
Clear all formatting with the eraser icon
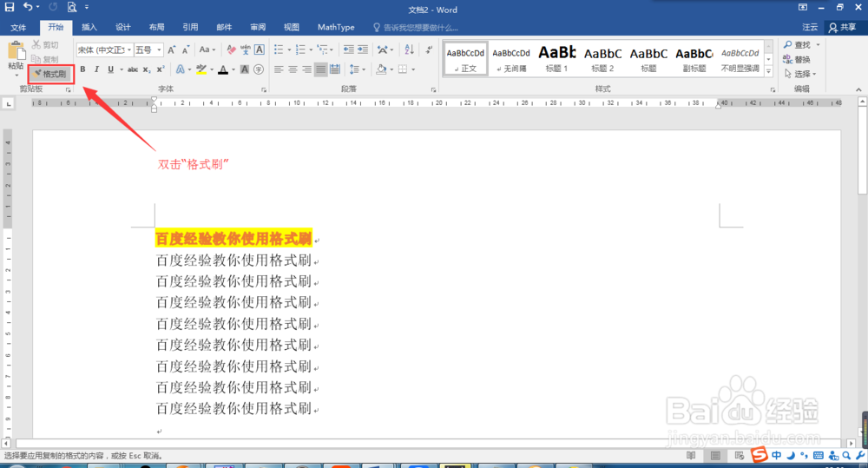click(232, 49)
